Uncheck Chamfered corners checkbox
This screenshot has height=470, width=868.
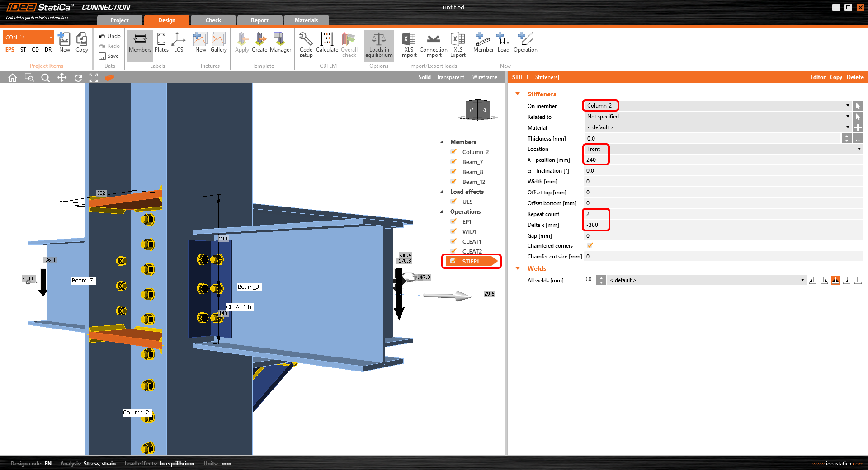(x=590, y=245)
